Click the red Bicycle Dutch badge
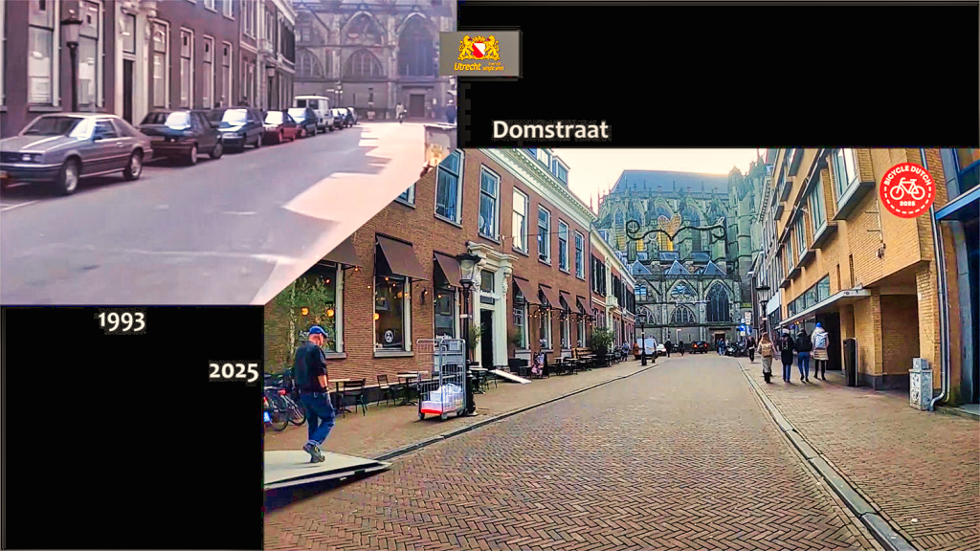 [x=905, y=189]
